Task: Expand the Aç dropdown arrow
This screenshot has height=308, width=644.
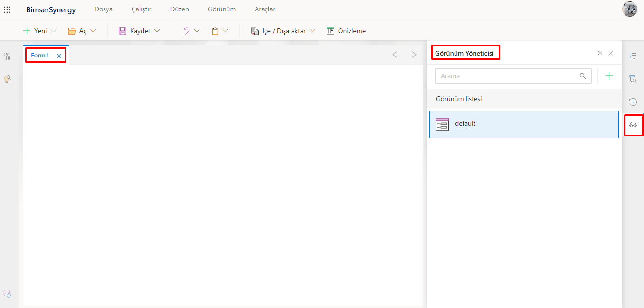Action: tap(93, 31)
